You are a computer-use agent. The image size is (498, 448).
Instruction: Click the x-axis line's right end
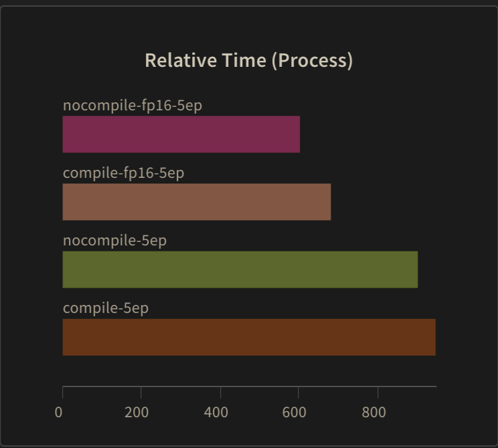tap(435, 386)
